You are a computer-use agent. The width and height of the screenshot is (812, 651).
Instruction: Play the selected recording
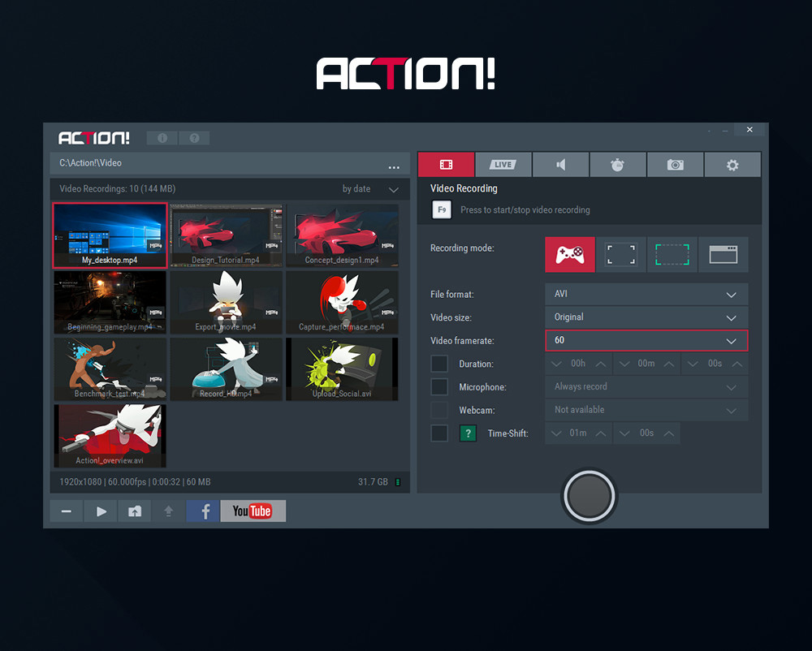coord(101,511)
